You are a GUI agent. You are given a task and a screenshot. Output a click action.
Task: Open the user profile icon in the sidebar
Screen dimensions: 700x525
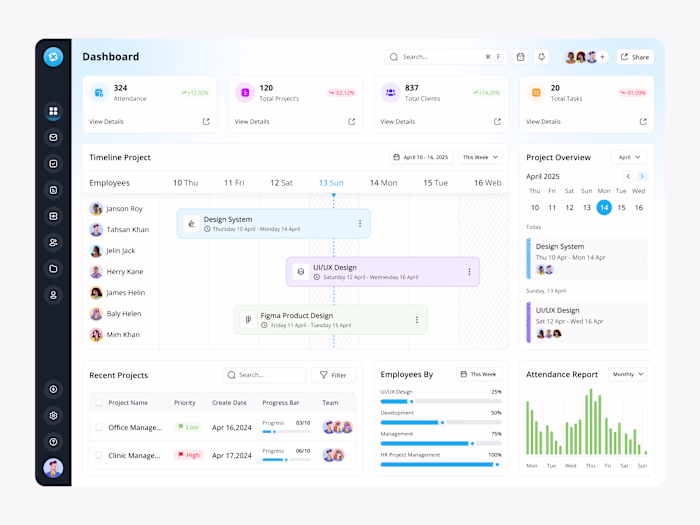point(53,295)
